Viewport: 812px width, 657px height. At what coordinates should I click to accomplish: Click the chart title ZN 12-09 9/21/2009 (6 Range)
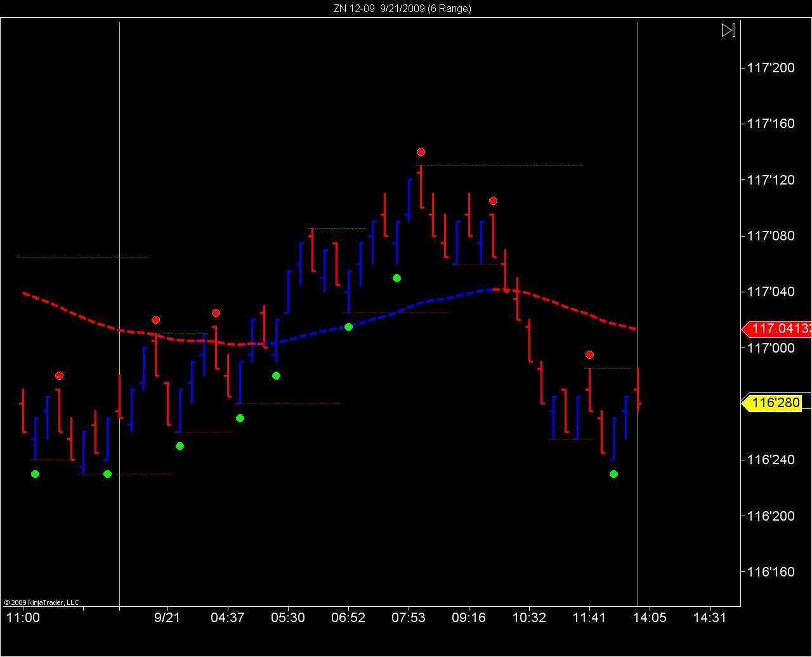[403, 8]
